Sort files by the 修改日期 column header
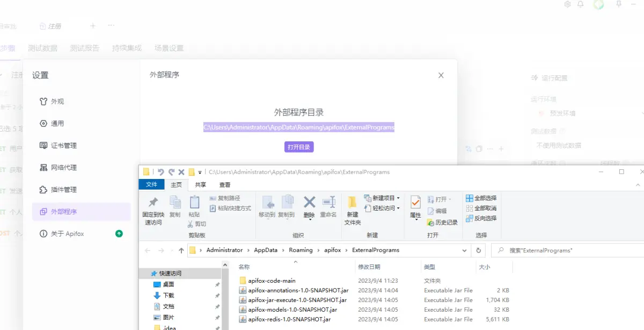644x330 pixels. coord(369,267)
